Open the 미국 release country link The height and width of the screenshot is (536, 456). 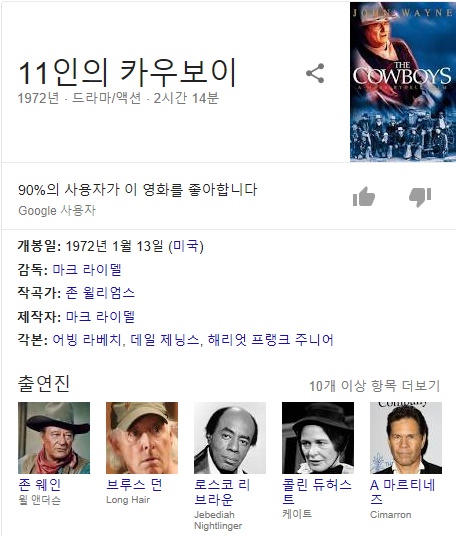point(186,246)
